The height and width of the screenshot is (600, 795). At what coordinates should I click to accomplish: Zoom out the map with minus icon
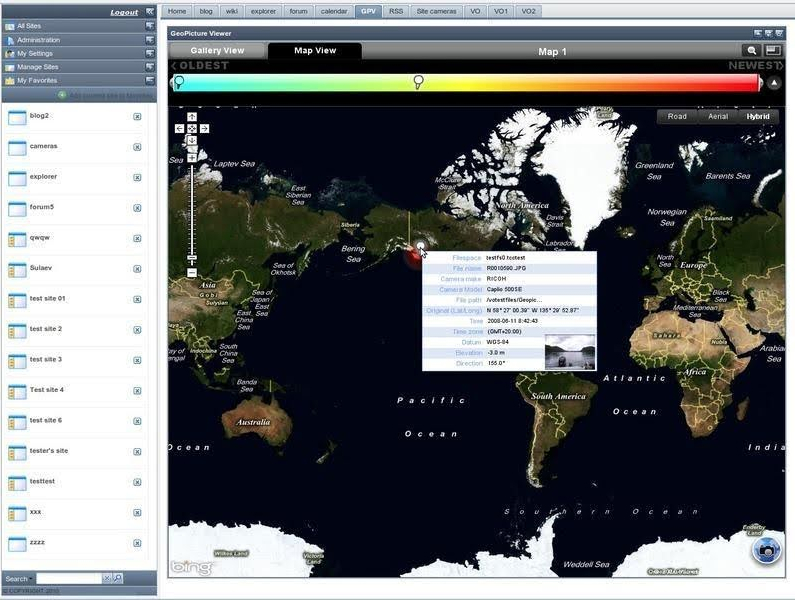192,273
